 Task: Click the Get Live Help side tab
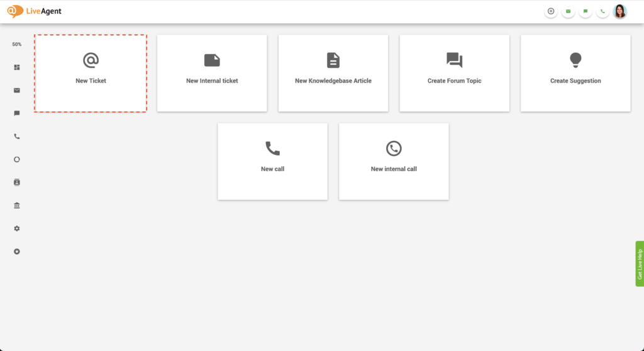pyautogui.click(x=640, y=264)
